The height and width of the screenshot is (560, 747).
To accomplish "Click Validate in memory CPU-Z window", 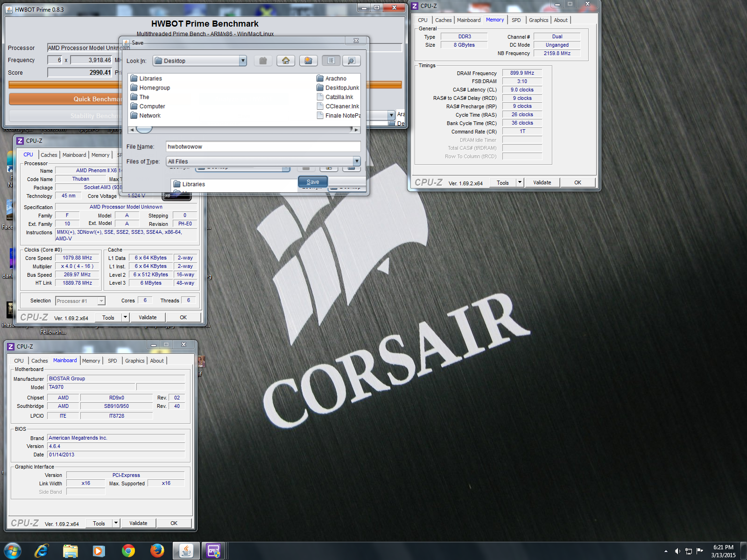I will click(542, 182).
